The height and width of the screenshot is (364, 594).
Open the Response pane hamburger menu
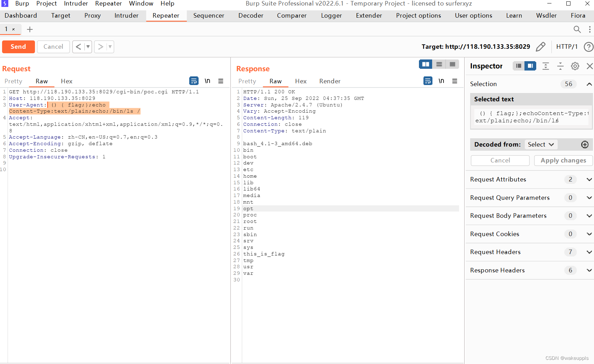(x=455, y=81)
